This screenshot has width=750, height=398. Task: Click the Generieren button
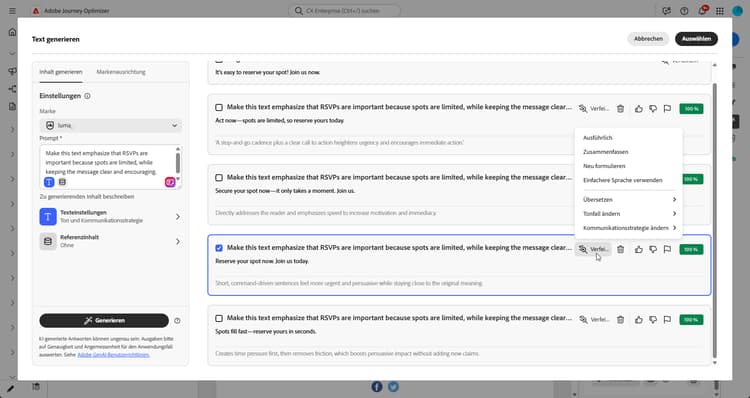[x=104, y=321]
